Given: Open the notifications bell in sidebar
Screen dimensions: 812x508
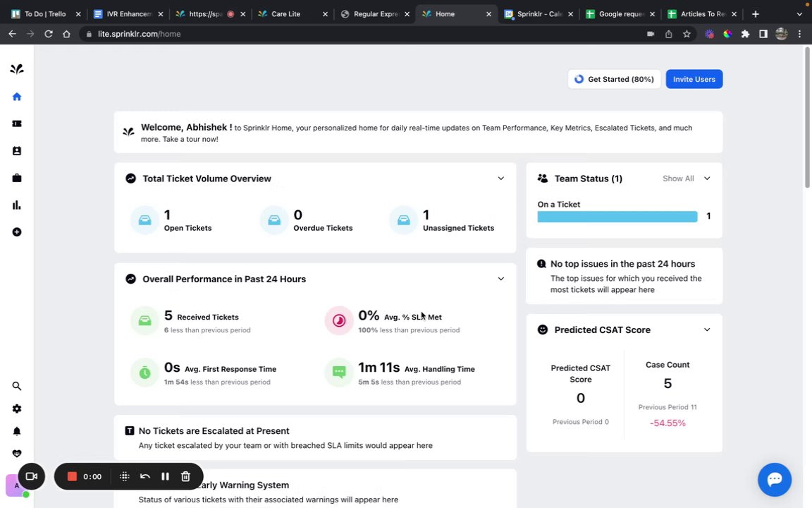Looking at the screenshot, I should coord(17,431).
